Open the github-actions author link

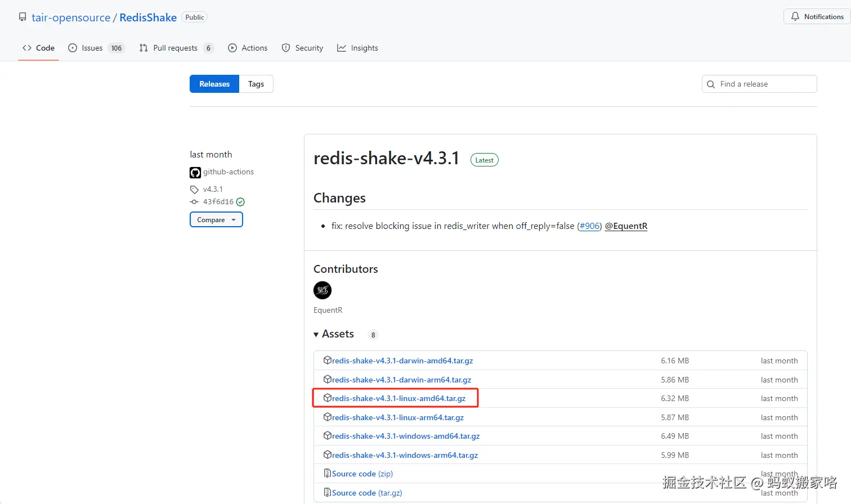click(x=229, y=172)
